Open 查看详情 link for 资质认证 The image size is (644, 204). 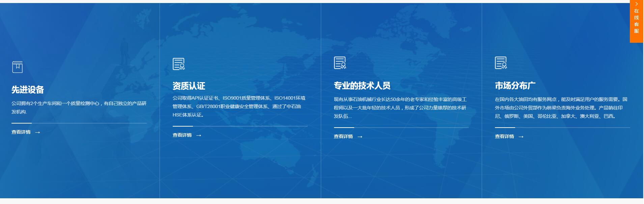pyautogui.click(x=182, y=135)
